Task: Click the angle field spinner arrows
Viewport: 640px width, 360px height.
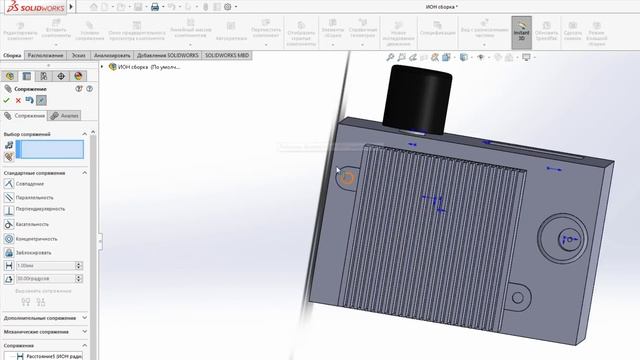Action: pos(79,279)
